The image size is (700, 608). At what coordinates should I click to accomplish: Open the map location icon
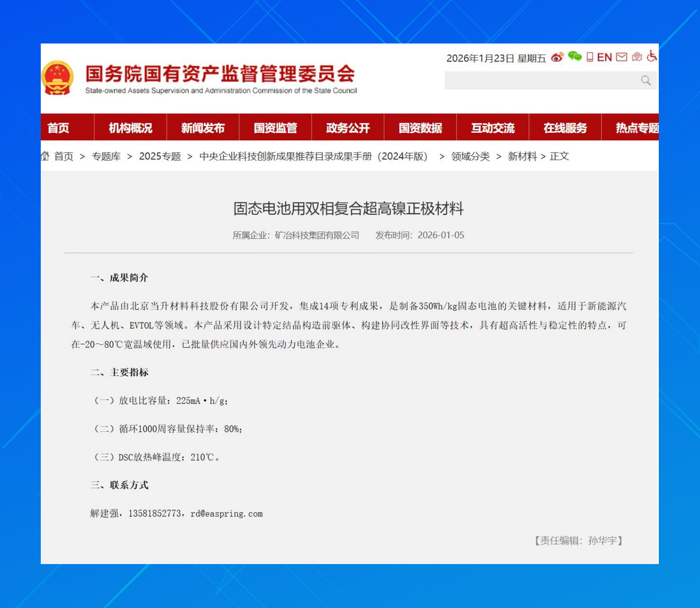pos(637,57)
